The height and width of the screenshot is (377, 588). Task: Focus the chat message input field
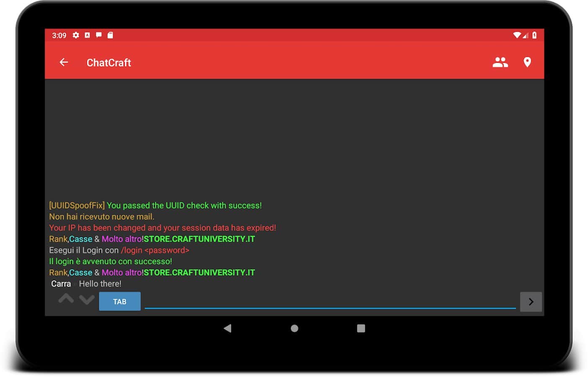330,301
